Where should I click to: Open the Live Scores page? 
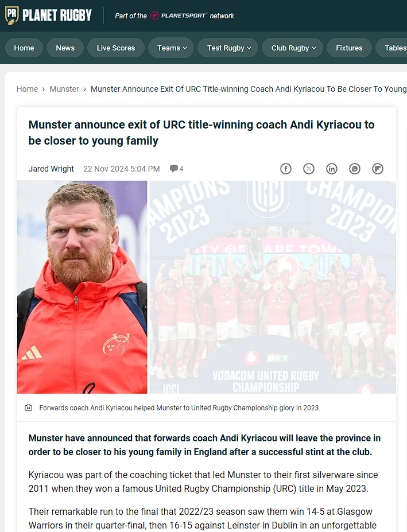pos(116,48)
